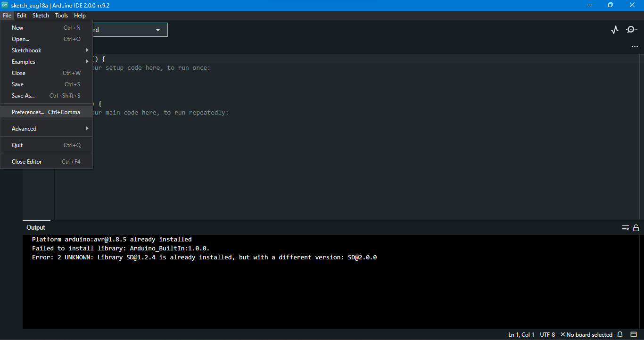The image size is (644, 340).
Task: Toggle the bottom panel icon in the status bar
Action: (634, 335)
